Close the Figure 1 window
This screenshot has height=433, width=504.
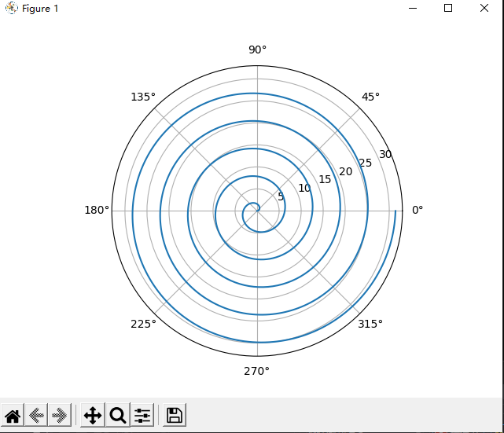tap(484, 8)
